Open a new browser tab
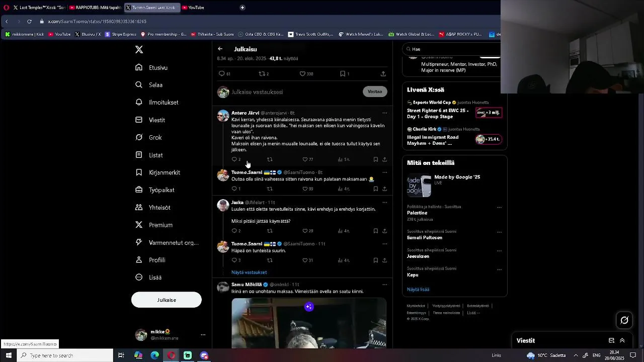644x362 pixels. (242, 8)
